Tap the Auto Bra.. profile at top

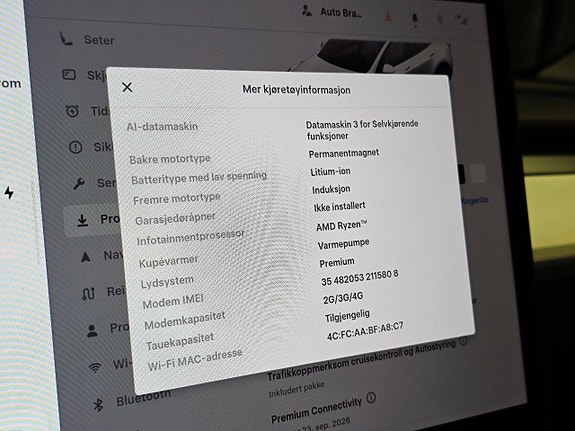tap(333, 12)
